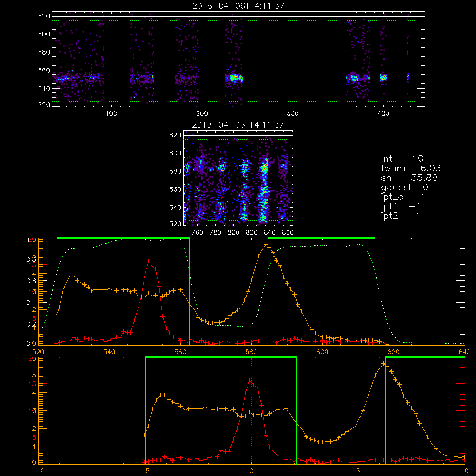Click the 'ipt2 -1' parameter text
Image resolution: width=476 pixels, height=476 pixels.
pyautogui.click(x=401, y=216)
